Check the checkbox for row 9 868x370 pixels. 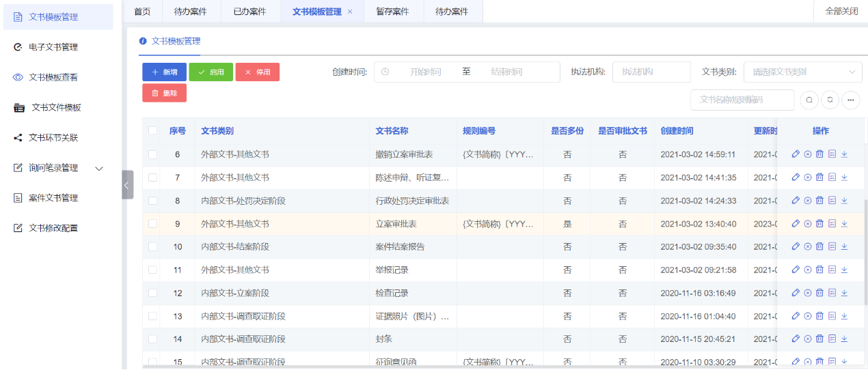pos(152,224)
